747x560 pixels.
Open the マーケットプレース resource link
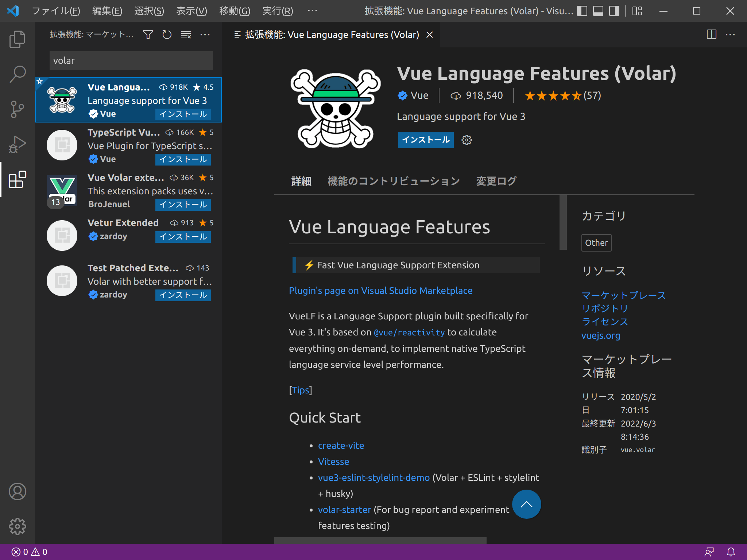point(623,295)
